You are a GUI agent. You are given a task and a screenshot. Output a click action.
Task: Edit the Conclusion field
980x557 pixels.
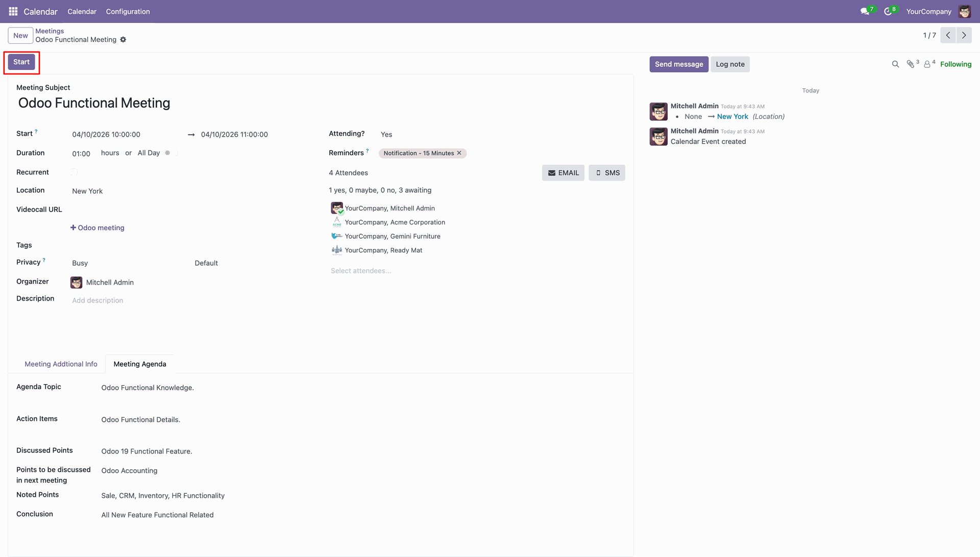(362, 515)
